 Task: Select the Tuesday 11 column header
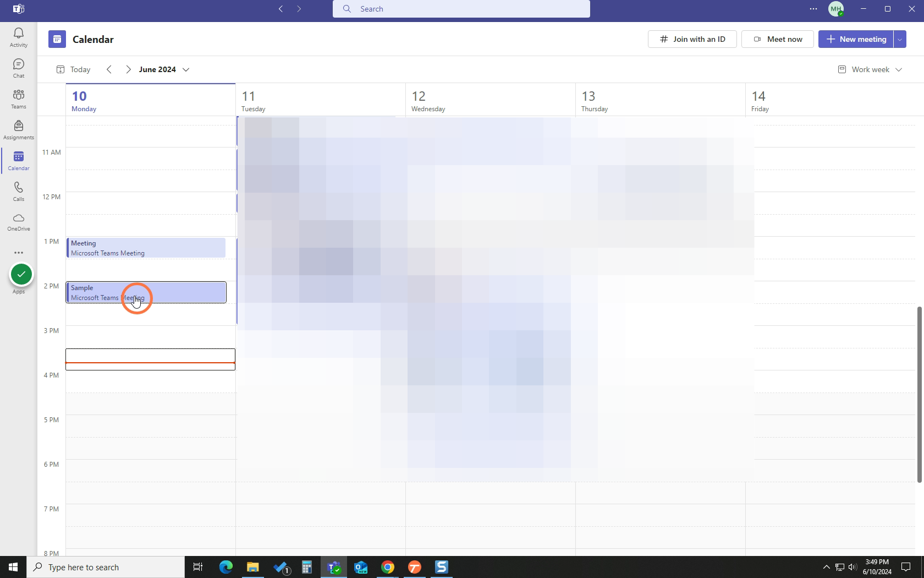coord(321,100)
